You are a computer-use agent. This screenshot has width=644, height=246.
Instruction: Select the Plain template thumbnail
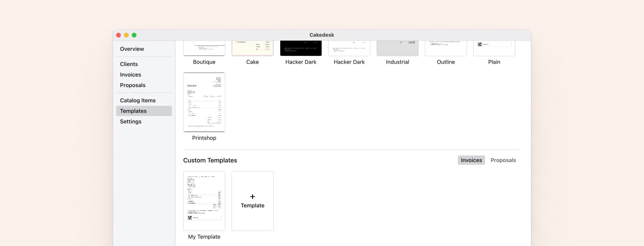tap(494, 48)
